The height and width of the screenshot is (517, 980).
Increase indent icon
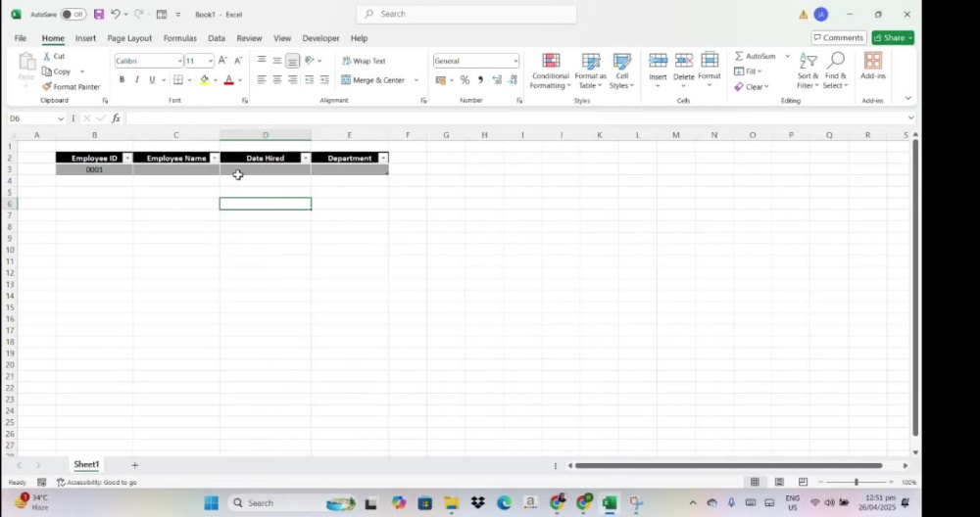coord(324,80)
